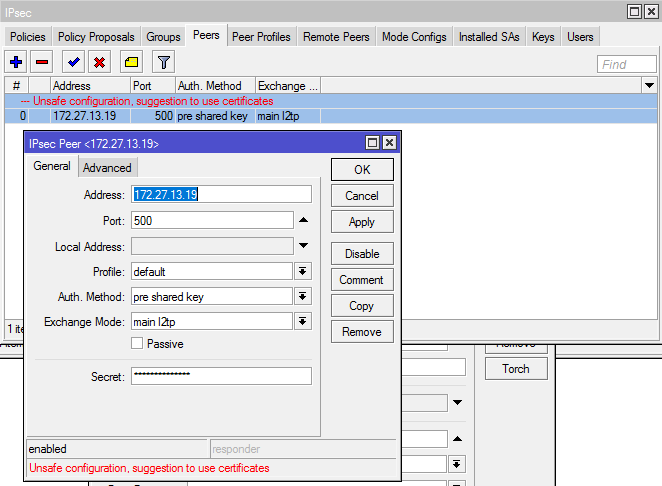Sort by Address column header

pos(90,86)
